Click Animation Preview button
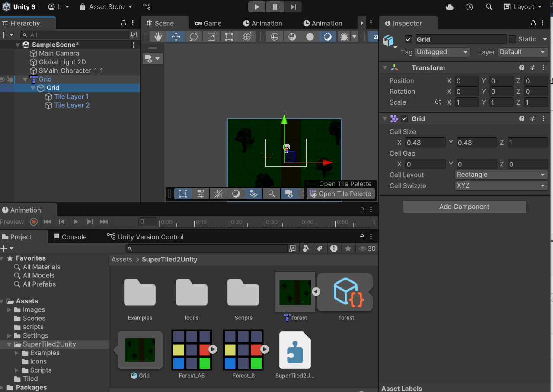The height and width of the screenshot is (392, 553). pos(12,222)
